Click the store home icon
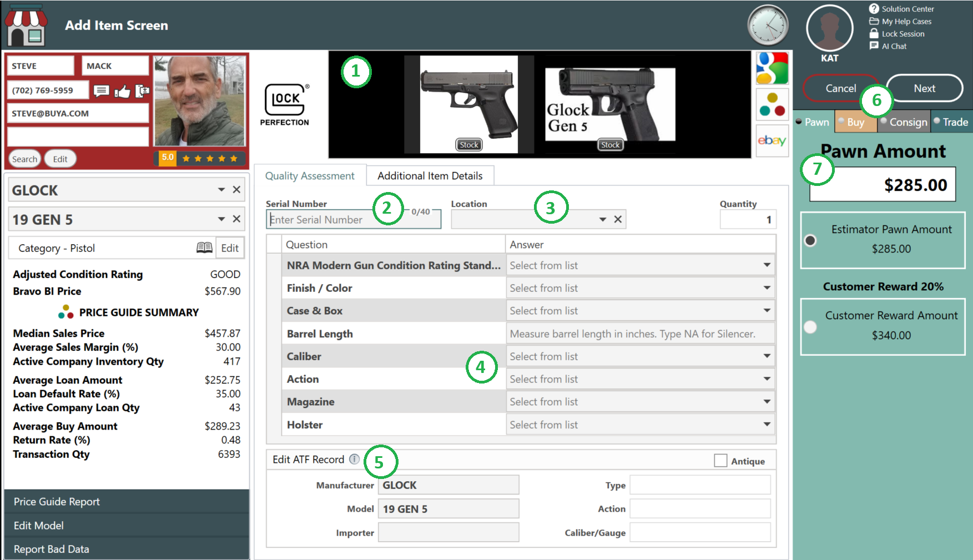This screenshot has height=560, width=973. pyautogui.click(x=25, y=26)
